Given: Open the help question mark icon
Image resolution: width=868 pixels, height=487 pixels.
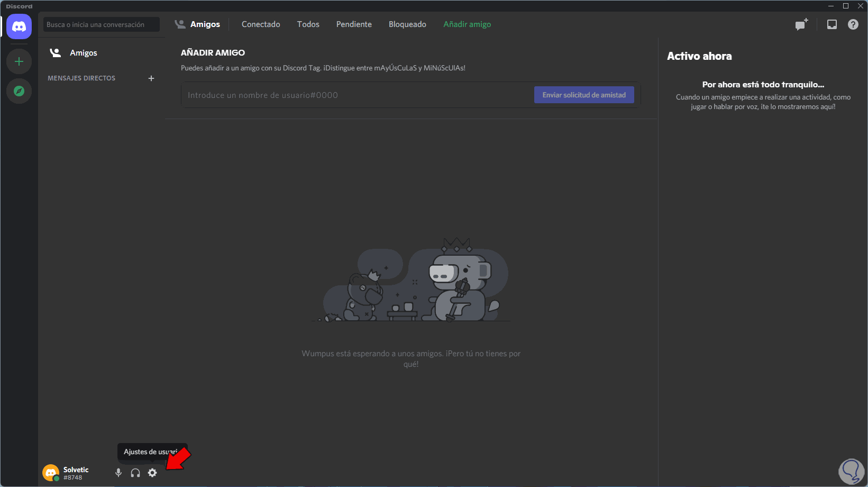Looking at the screenshot, I should tap(853, 24).
